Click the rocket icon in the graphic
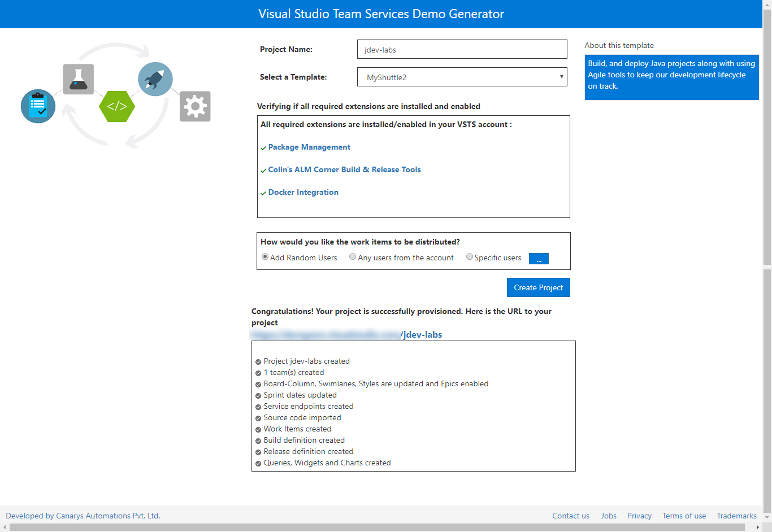This screenshot has width=772, height=532. point(155,79)
